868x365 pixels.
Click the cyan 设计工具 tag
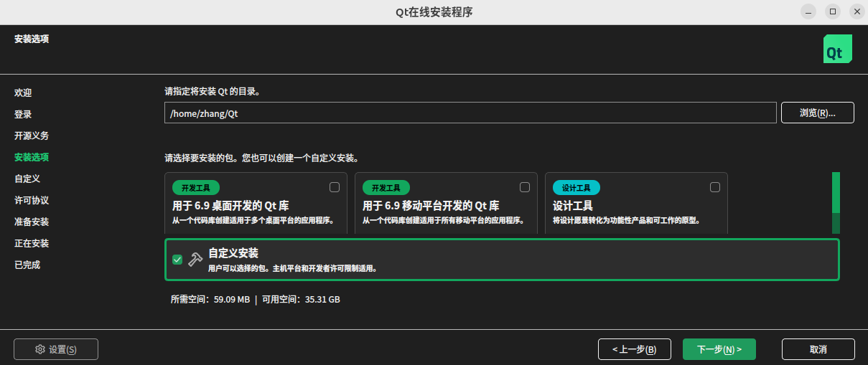coord(577,188)
